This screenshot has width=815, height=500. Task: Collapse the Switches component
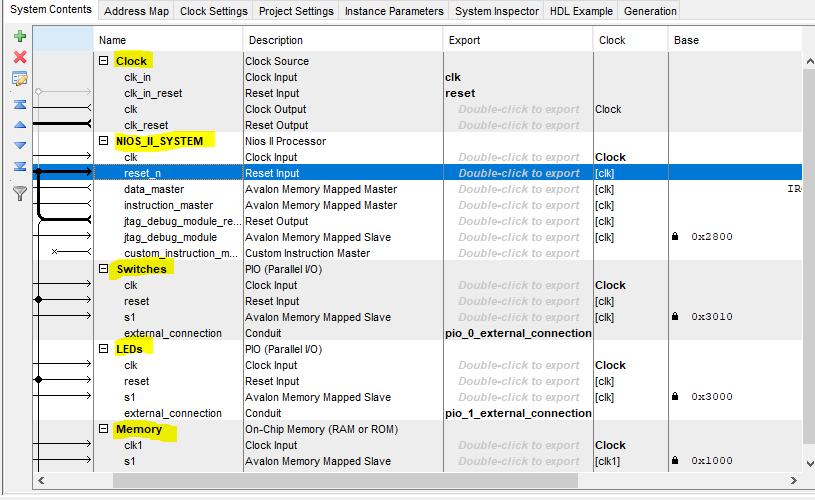[x=103, y=268]
